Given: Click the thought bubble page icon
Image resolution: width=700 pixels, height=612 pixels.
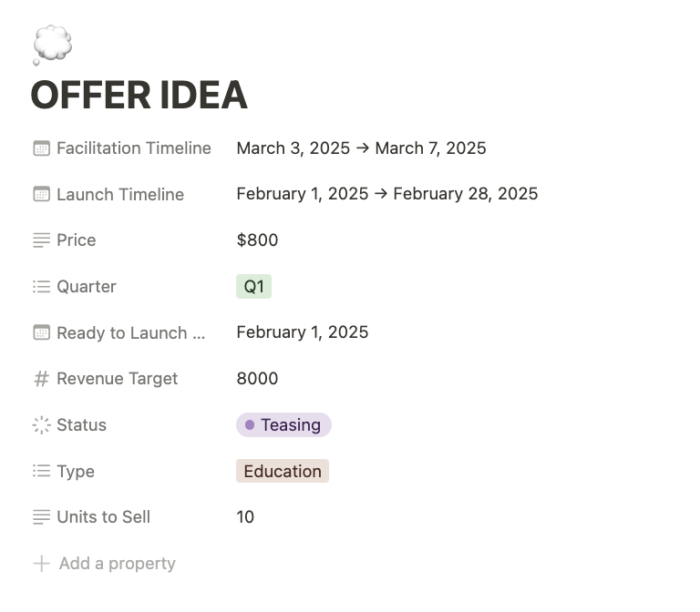Looking at the screenshot, I should point(52,45).
